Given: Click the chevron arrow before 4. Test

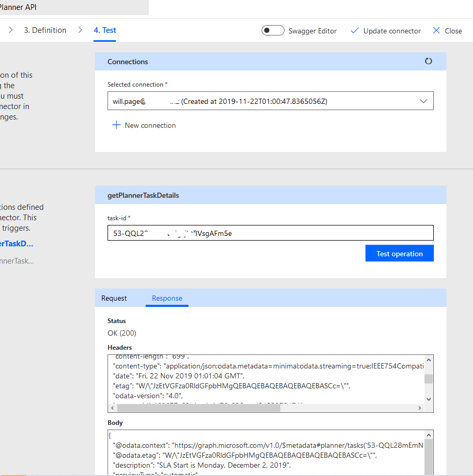Looking at the screenshot, I should [x=80, y=30].
